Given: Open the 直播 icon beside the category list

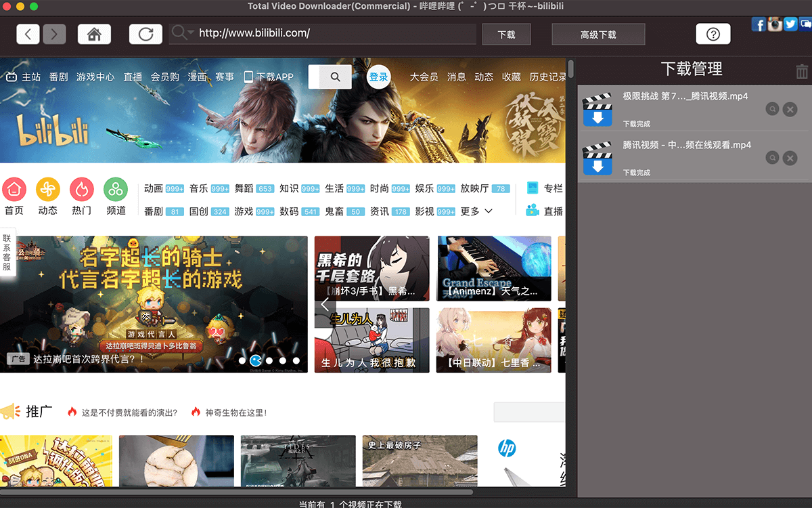Looking at the screenshot, I should click(x=533, y=210).
